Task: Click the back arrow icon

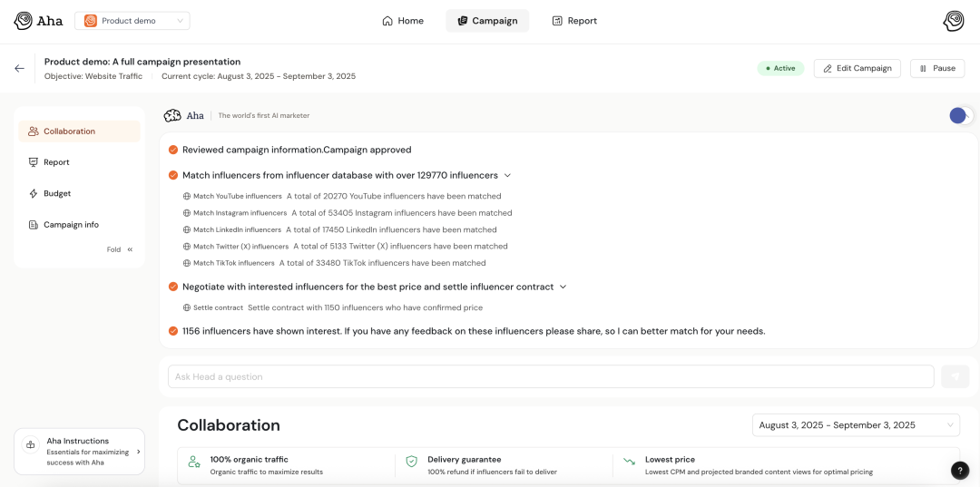Action: pos(19,68)
